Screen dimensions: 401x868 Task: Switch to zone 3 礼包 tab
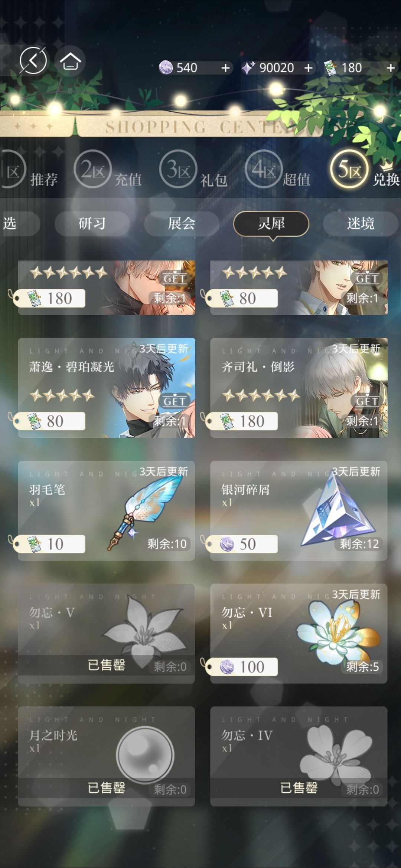(x=193, y=171)
